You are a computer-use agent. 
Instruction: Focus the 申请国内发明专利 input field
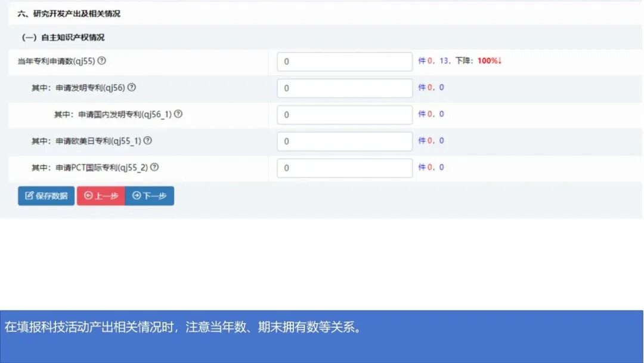pyautogui.click(x=344, y=115)
